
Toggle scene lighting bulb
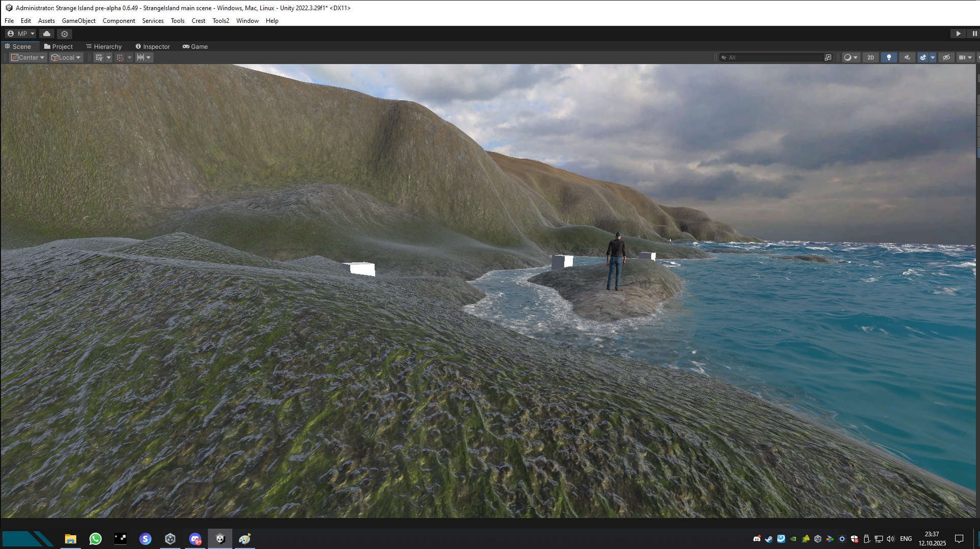(x=889, y=57)
